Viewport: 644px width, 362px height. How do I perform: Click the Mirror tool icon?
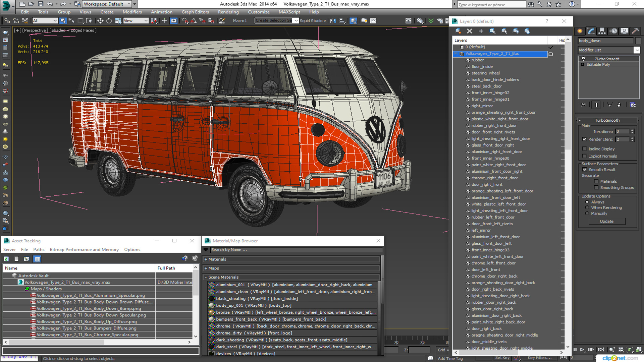click(333, 21)
